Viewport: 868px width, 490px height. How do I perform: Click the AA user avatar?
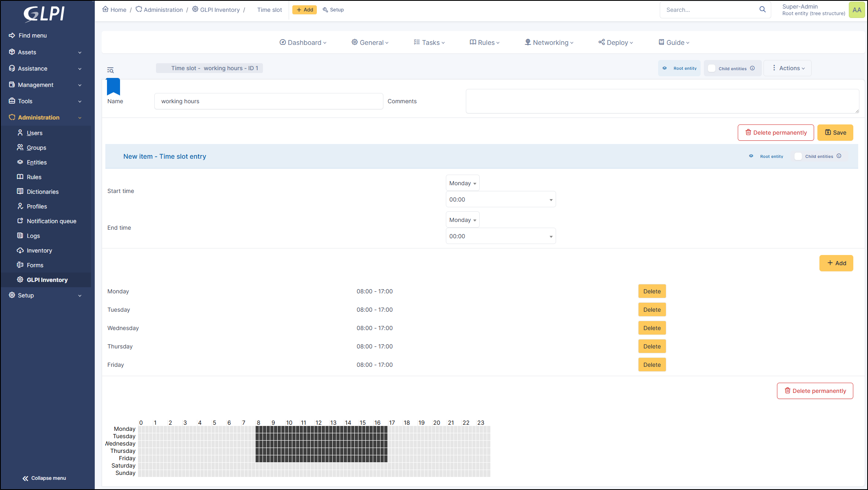pos(857,10)
